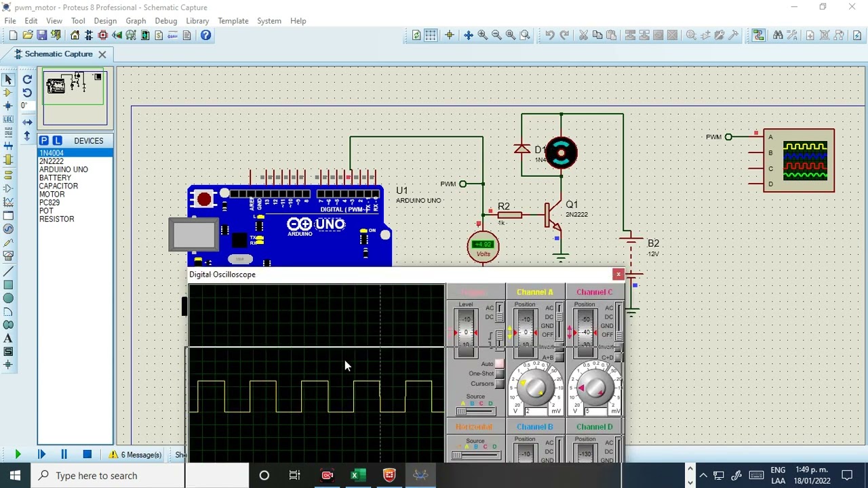868x488 pixels.
Task: Click the Zoom In magnifier icon
Action: (x=482, y=35)
